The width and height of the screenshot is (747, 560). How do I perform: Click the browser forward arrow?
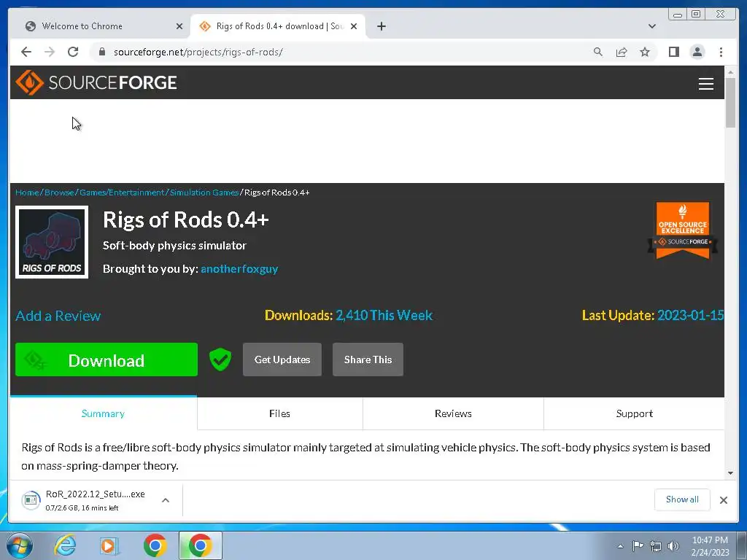click(50, 52)
